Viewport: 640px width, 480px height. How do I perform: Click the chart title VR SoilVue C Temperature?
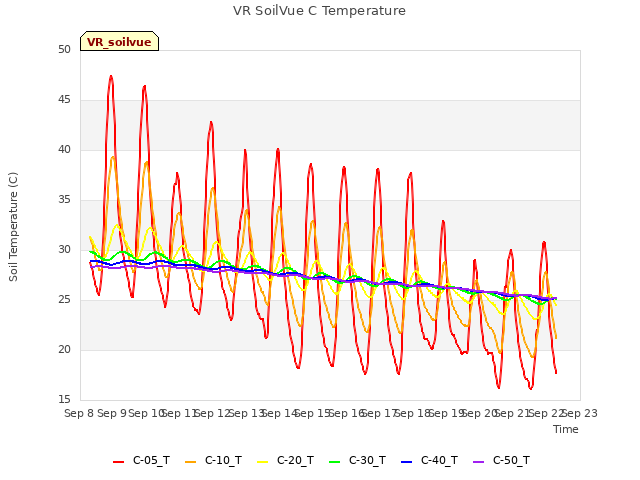click(x=319, y=11)
